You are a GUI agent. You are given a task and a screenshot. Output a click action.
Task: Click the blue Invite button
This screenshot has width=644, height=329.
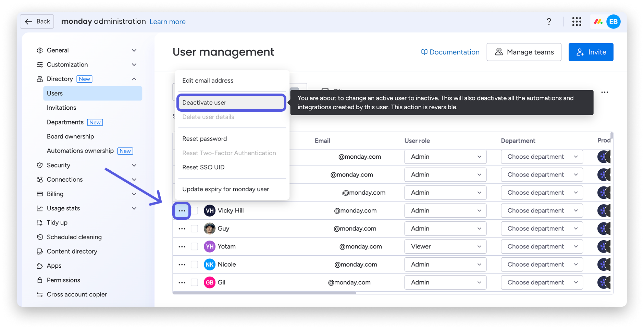pos(591,52)
